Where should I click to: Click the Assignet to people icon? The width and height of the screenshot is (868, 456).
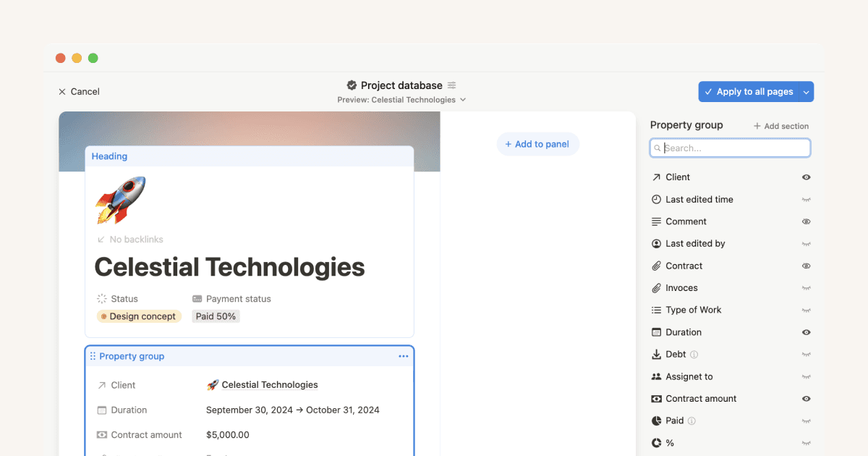click(x=657, y=376)
